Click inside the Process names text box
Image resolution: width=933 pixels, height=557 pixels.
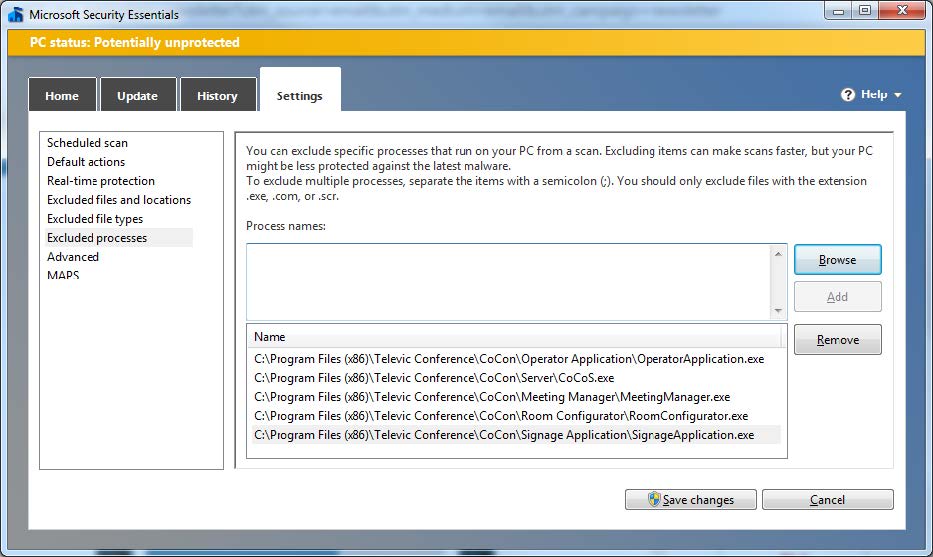pyautogui.click(x=508, y=281)
